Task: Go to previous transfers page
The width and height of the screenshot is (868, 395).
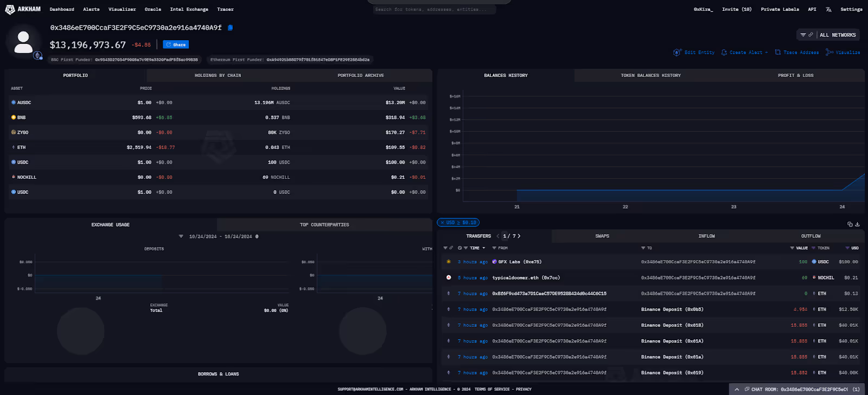Action: pos(498,236)
